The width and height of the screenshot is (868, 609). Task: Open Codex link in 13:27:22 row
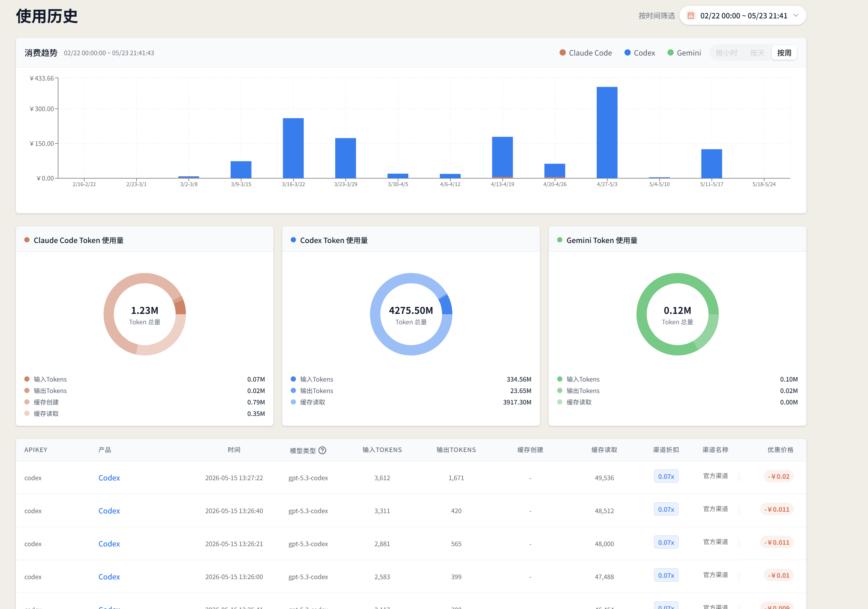[109, 478]
